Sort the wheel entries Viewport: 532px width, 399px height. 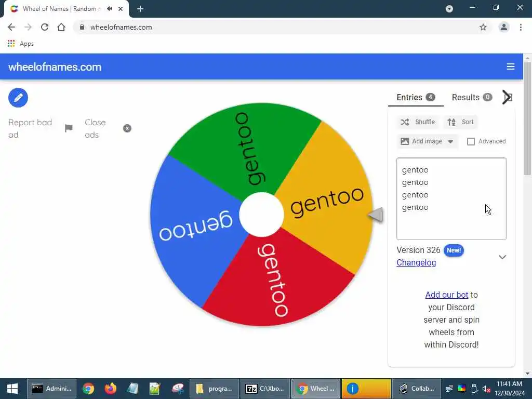click(x=461, y=122)
